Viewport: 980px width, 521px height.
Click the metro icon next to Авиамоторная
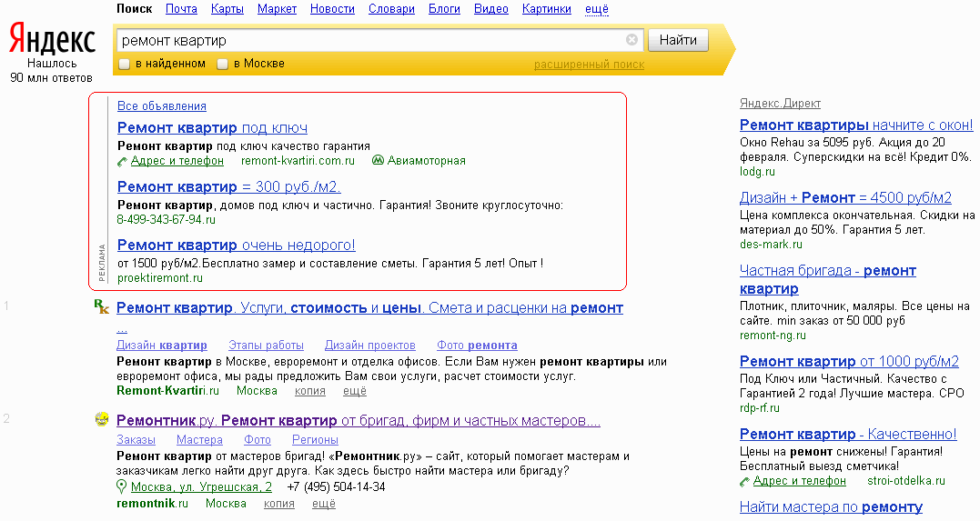click(378, 161)
